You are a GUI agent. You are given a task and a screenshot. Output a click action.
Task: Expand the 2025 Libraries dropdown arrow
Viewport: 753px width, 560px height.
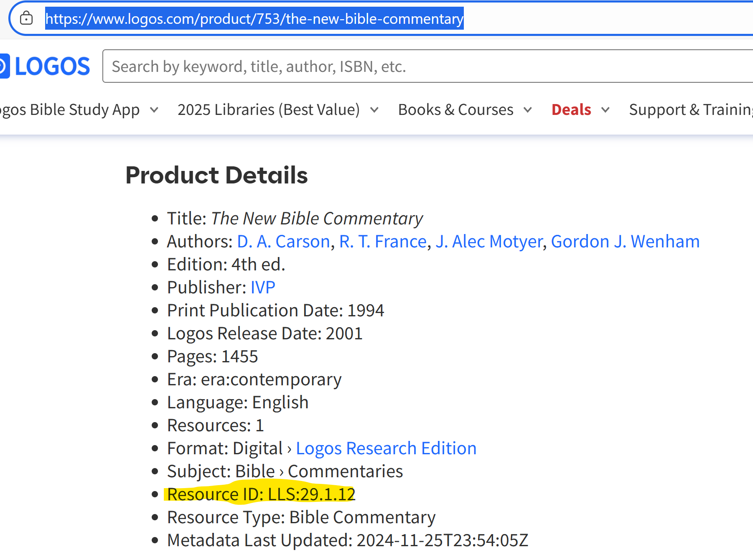pyautogui.click(x=374, y=110)
